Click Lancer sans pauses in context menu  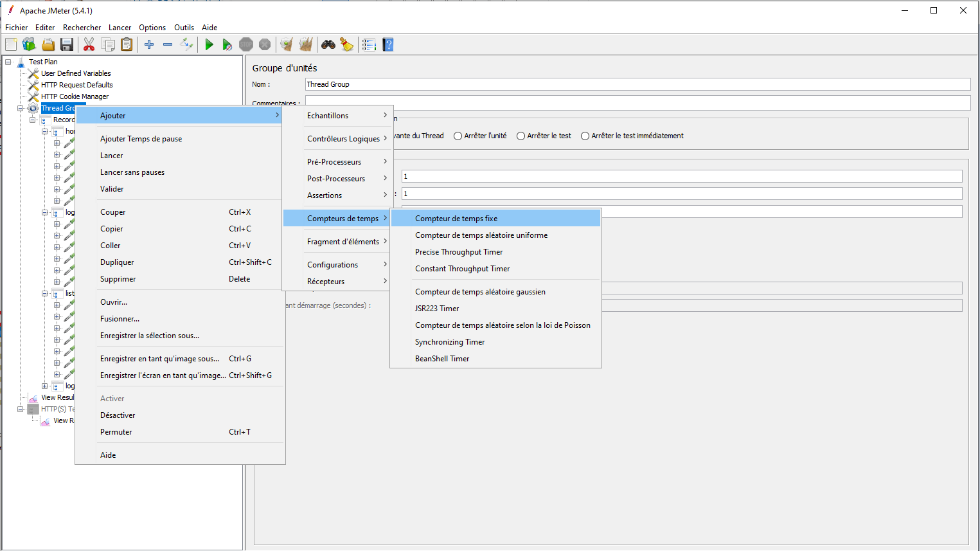pyautogui.click(x=180, y=172)
